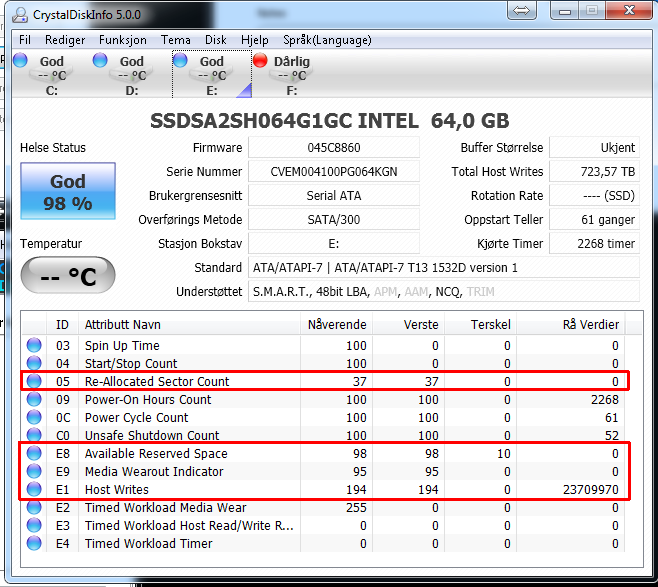Image resolution: width=658 pixels, height=587 pixels.
Task: Open the Tema menu
Action: [176, 40]
